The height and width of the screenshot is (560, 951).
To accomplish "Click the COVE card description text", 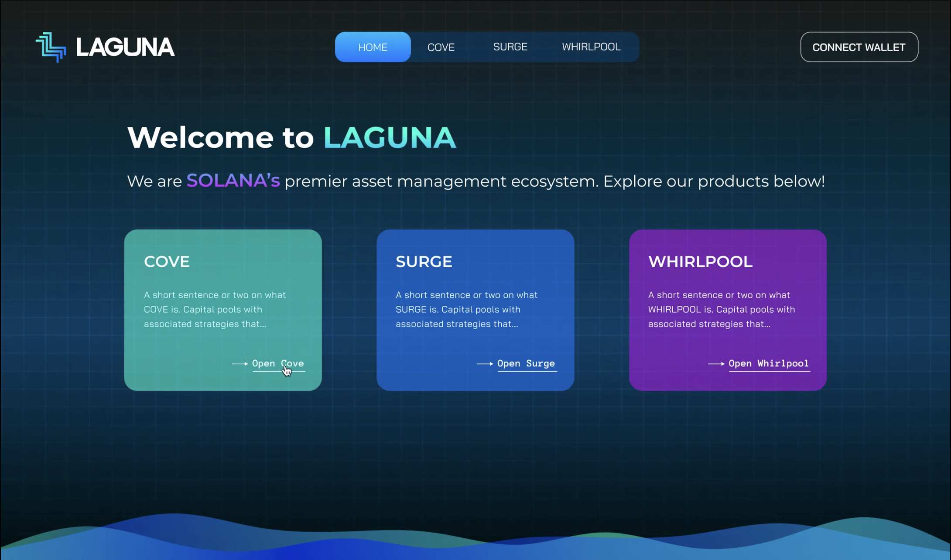I will click(215, 309).
